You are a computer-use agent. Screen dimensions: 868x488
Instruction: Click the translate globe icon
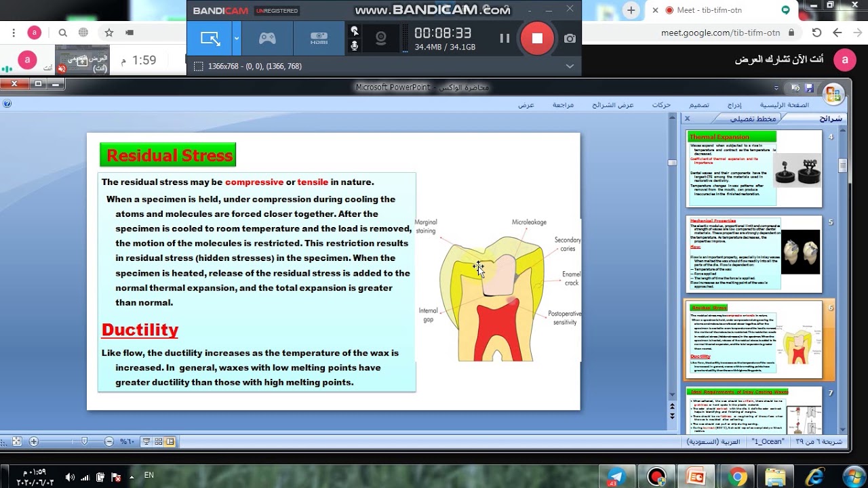pyautogui.click(x=83, y=33)
